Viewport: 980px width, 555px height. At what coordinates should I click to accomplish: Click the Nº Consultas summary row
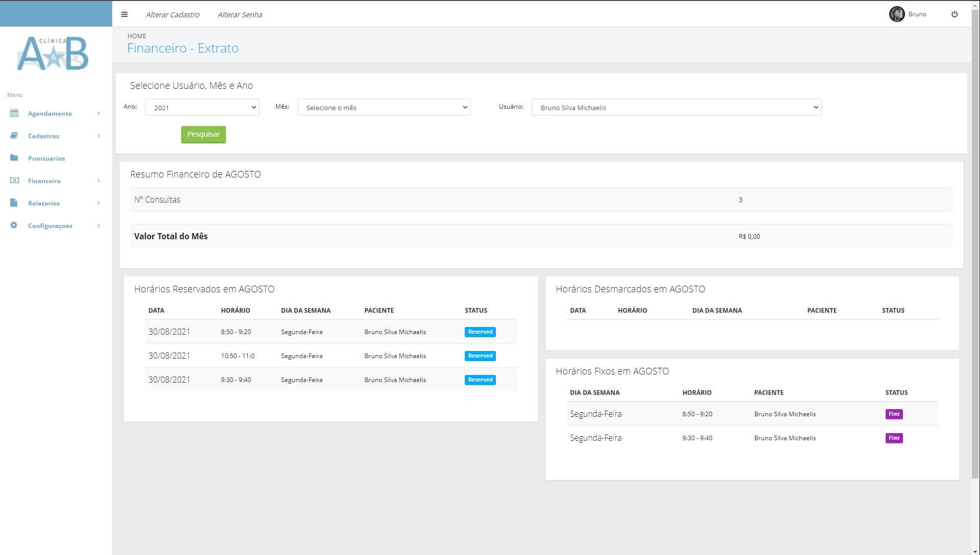pos(541,199)
